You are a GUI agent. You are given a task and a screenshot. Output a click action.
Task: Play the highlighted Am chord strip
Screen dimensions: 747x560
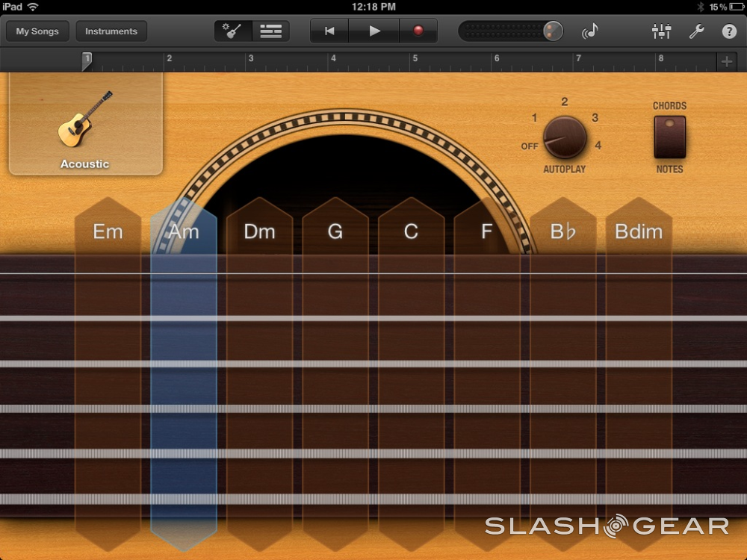point(184,374)
